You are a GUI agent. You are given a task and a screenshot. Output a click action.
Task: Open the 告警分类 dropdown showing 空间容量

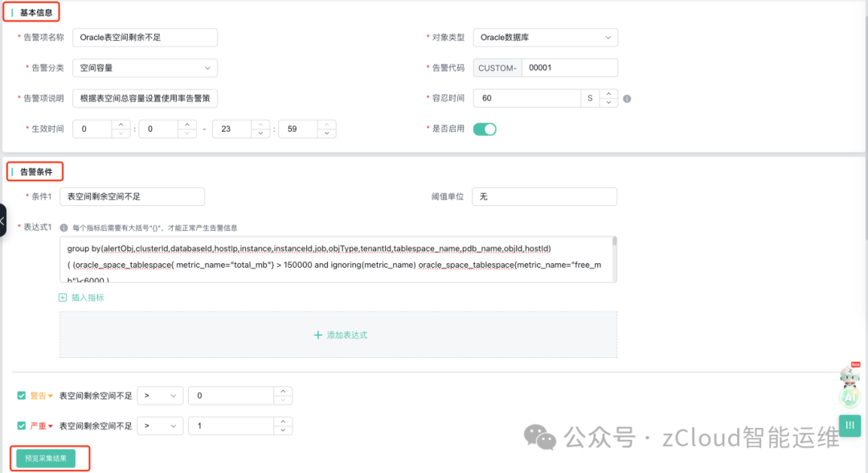pos(145,68)
